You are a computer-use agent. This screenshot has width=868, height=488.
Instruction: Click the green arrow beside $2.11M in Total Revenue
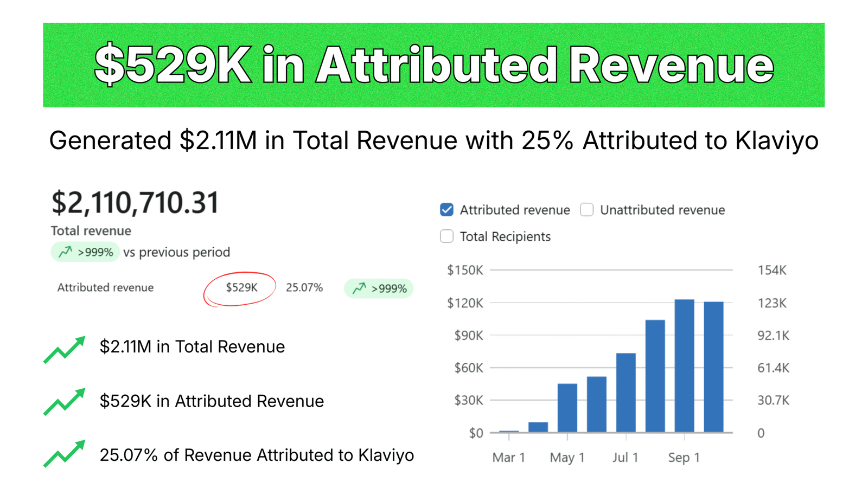65,350
